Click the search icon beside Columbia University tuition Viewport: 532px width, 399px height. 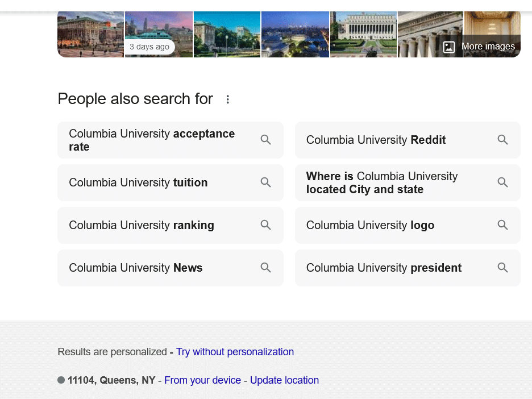tap(266, 182)
